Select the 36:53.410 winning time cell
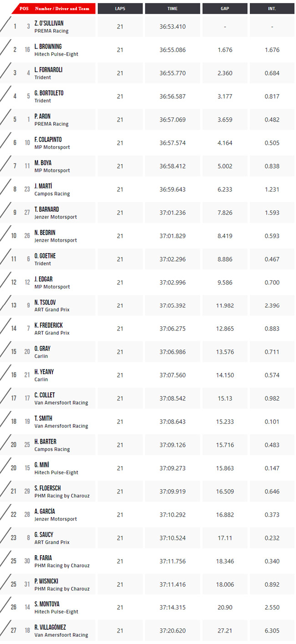 coord(173,26)
